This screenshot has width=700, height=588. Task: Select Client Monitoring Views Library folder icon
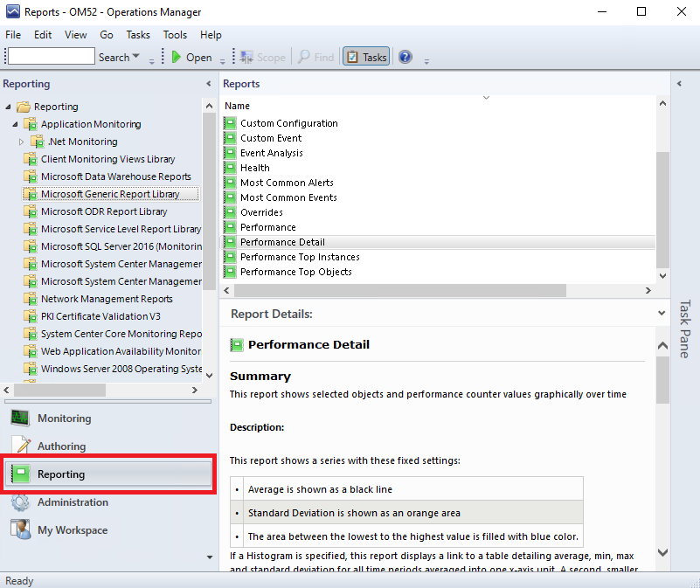pyautogui.click(x=31, y=159)
